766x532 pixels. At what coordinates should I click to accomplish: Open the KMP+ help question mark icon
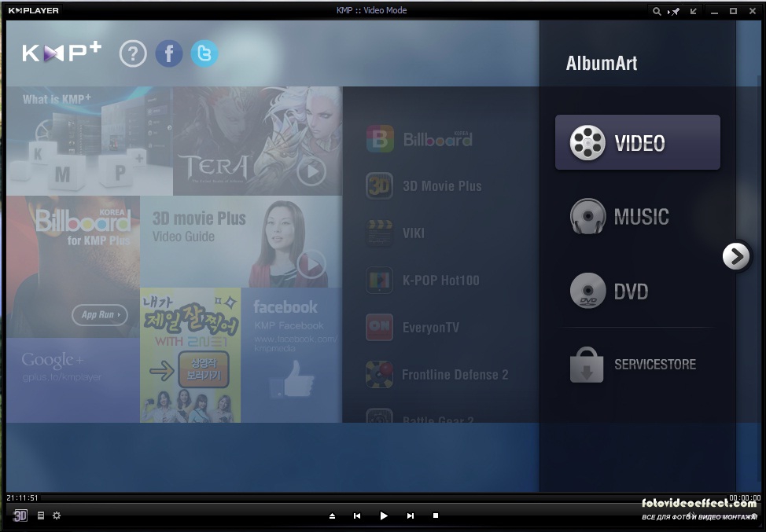[133, 53]
